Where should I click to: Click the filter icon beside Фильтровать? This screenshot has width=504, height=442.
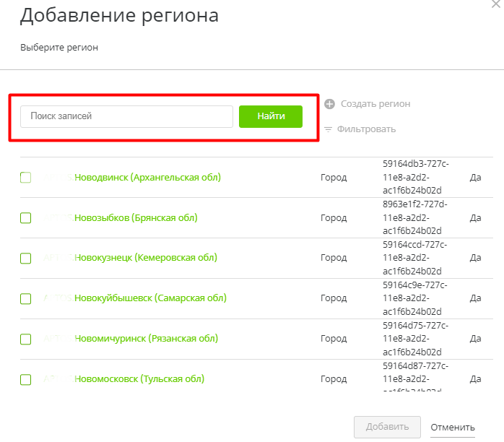point(329,129)
